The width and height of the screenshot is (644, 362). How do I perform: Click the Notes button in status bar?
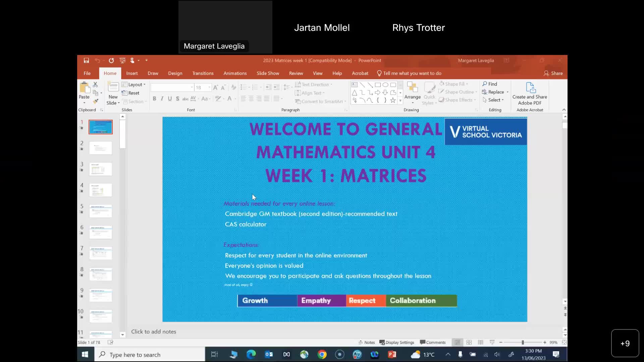367,342
